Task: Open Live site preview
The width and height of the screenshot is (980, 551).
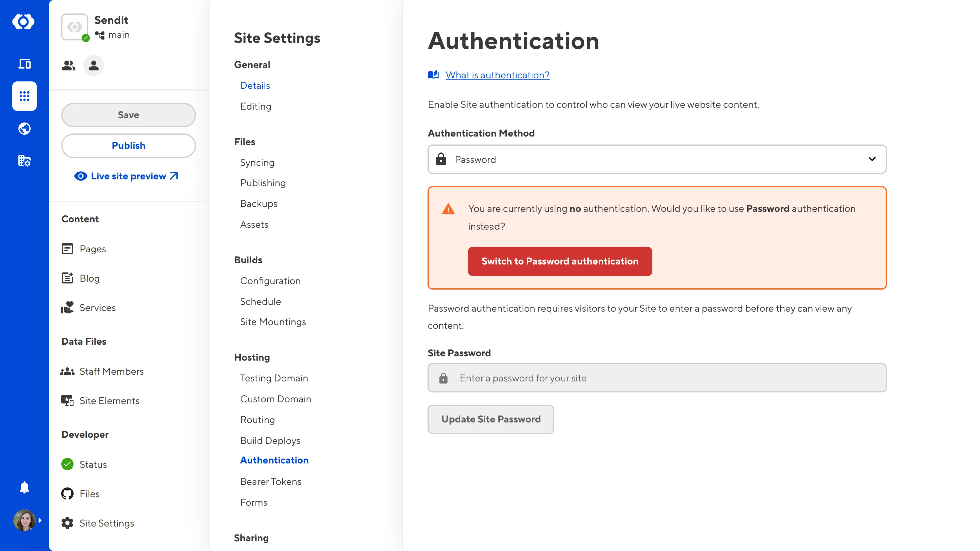Action: click(128, 176)
